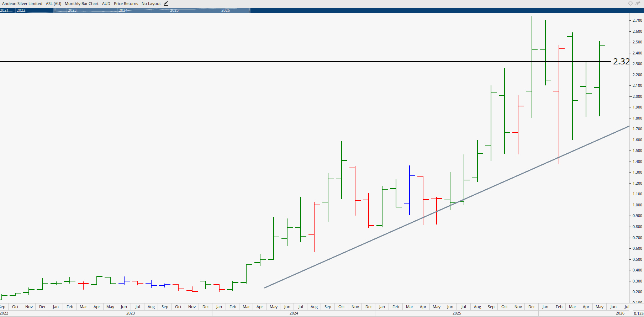Screen dimensions: 644x317
Task: Select the blue March 2025 price bar
Action: click(x=410, y=190)
